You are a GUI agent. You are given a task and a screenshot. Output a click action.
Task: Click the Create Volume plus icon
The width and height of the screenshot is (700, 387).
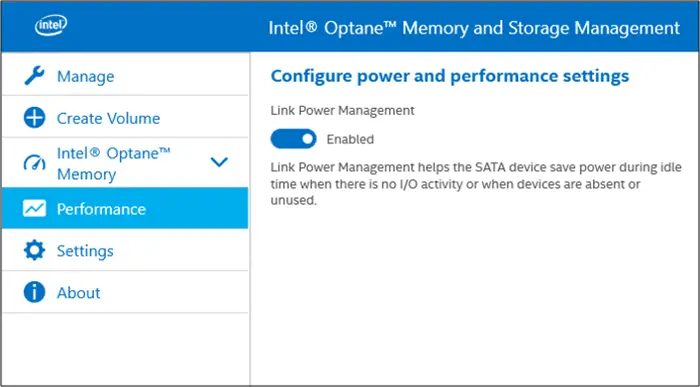pos(34,118)
